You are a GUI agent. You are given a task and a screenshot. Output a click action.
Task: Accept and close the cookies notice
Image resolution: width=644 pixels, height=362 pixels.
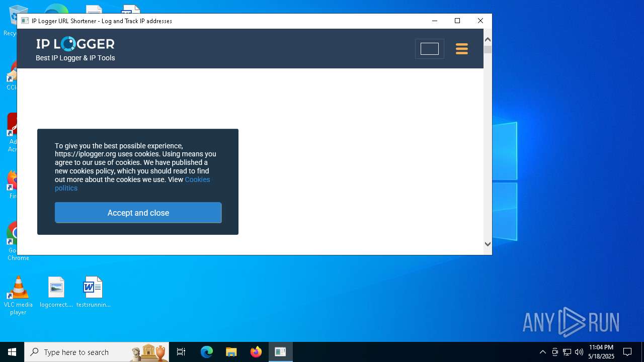(138, 213)
